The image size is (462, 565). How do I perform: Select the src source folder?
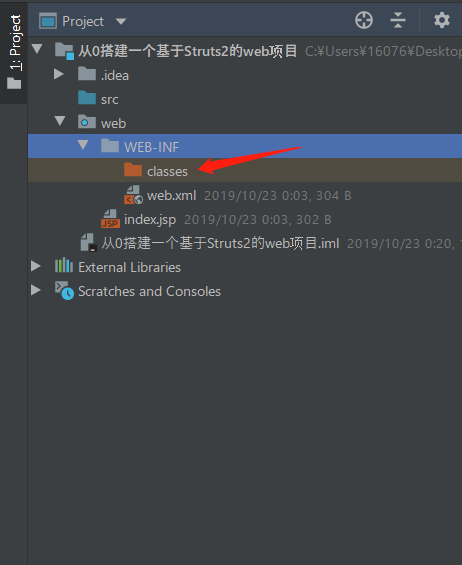pyautogui.click(x=98, y=99)
